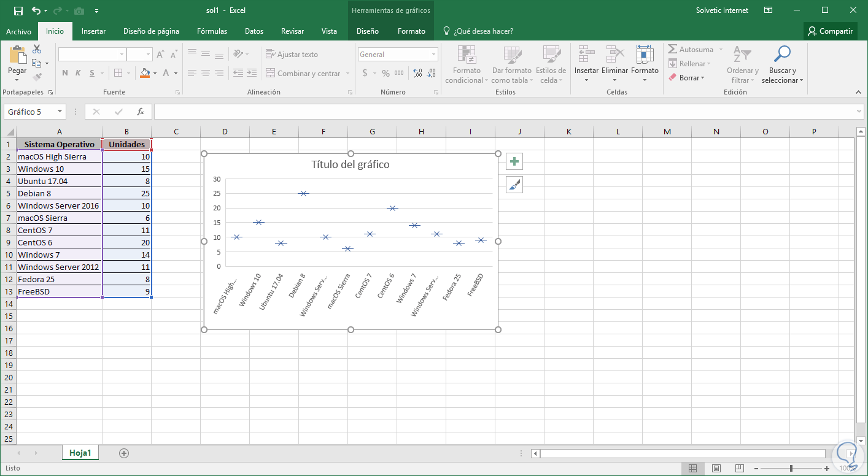Click the zoom slider handle
This screenshot has height=476, width=868.
[x=791, y=469]
